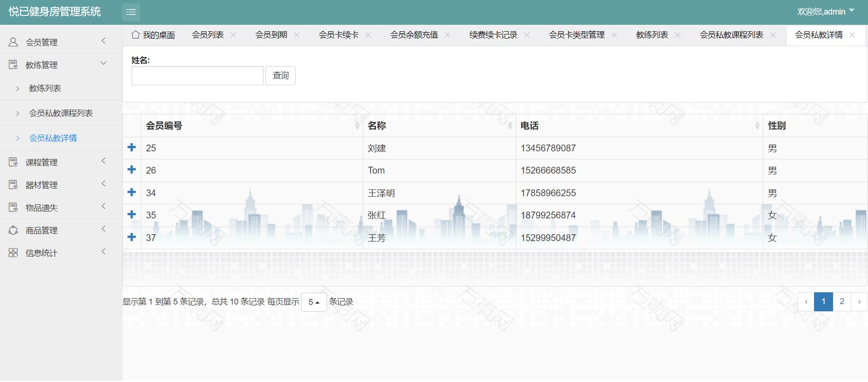Image resolution: width=868 pixels, height=382 pixels.
Task: Collapse the 教练管理 menu chevron
Action: (103, 63)
